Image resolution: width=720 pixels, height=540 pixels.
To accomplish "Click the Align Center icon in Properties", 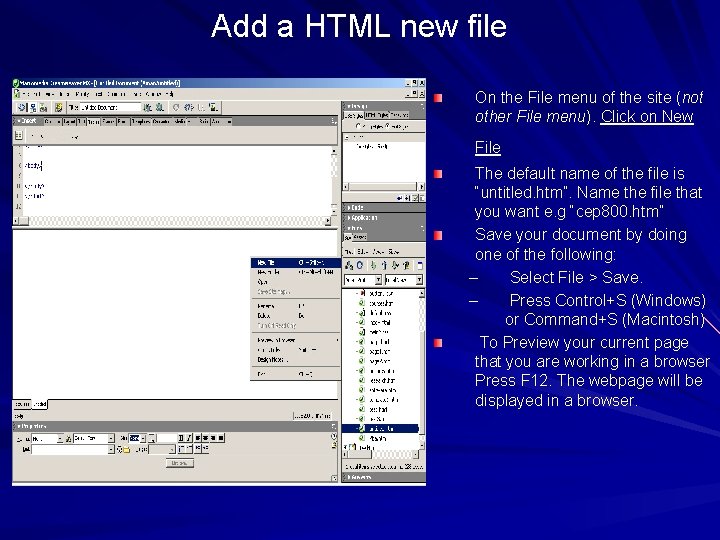I will coord(206,438).
